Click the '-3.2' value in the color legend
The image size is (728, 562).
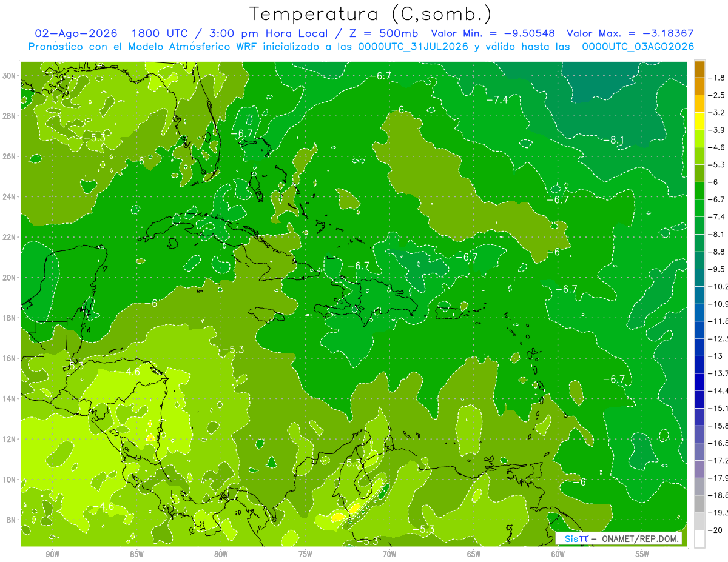(x=716, y=113)
